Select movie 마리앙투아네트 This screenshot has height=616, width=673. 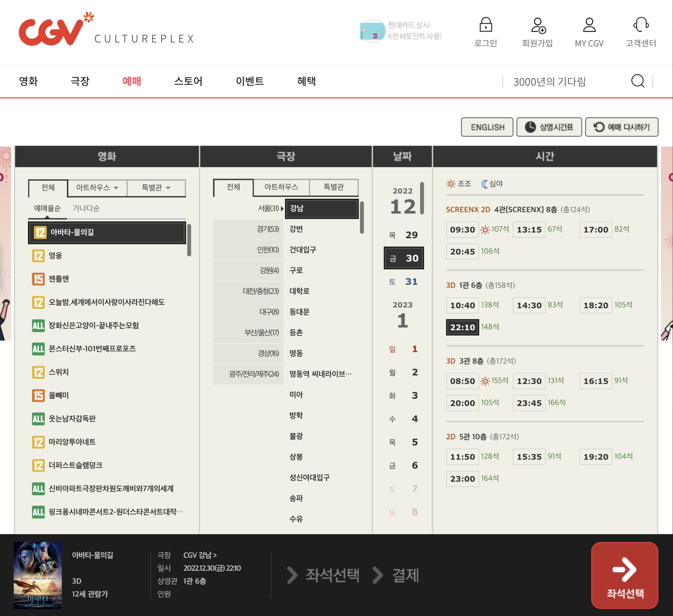(107, 442)
